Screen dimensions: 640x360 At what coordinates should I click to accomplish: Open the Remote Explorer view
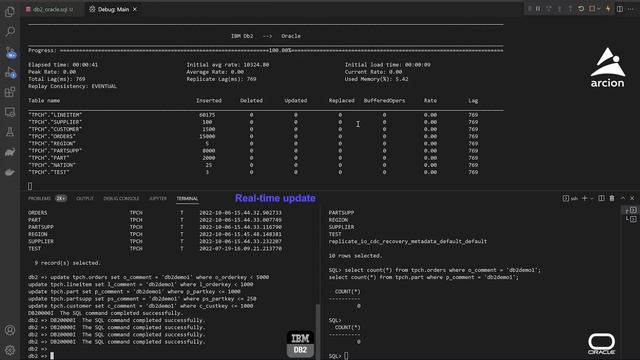pos(10,112)
